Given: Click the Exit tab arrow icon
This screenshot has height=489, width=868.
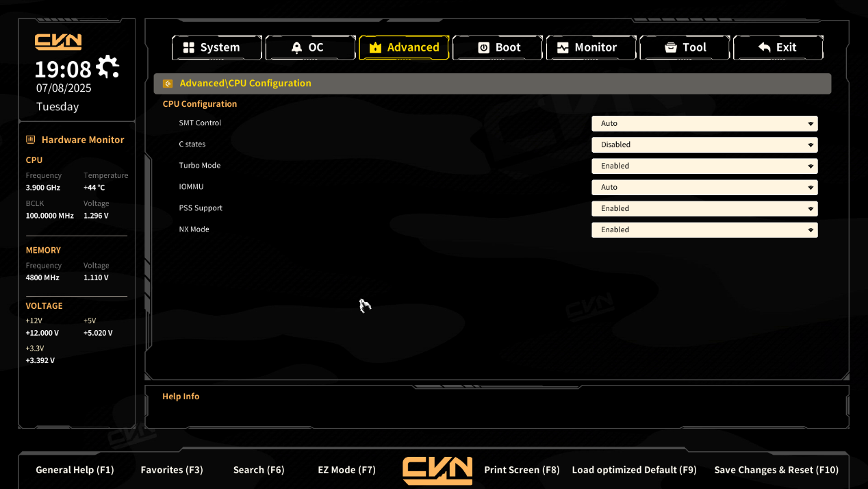Looking at the screenshot, I should tap(765, 48).
